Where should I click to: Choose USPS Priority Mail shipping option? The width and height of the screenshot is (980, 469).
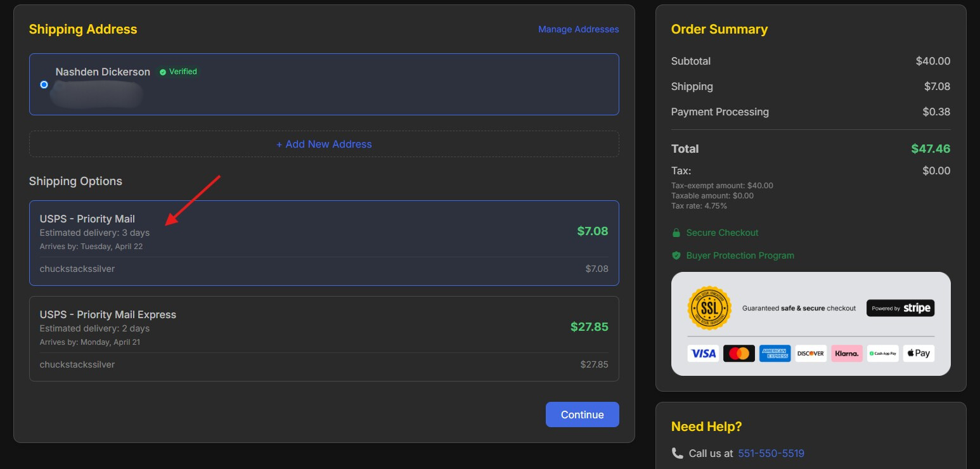(x=324, y=243)
